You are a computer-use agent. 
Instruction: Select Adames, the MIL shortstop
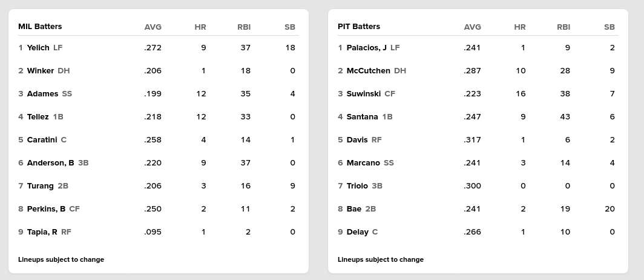pos(42,93)
